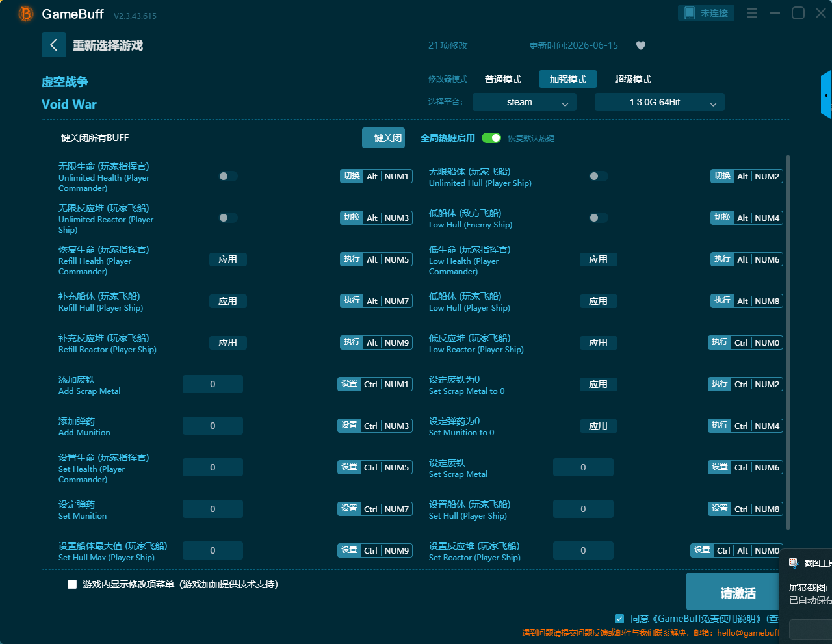Click the Alt NUM9 execute hotkey
Viewport: 832px width, 644px height.
[x=376, y=342]
